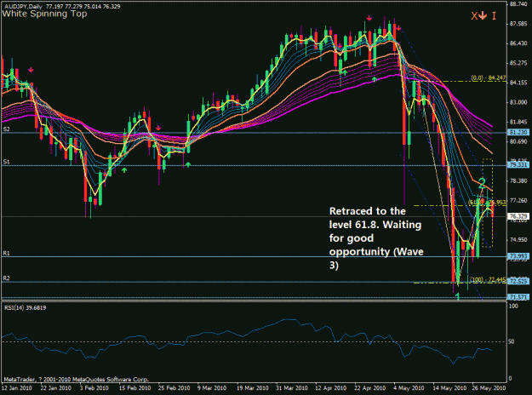Click the 88.740 price axis value

click(x=518, y=4)
